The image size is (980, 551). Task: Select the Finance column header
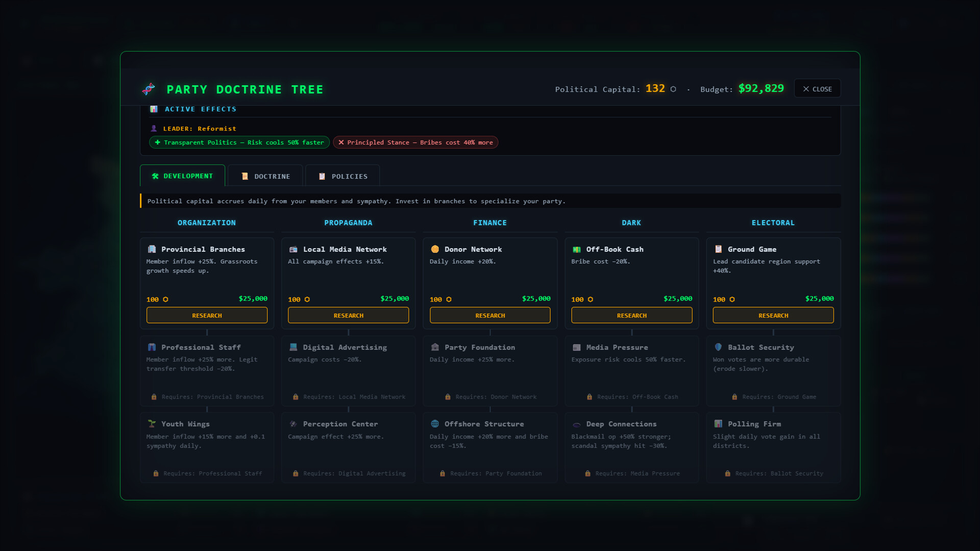(490, 223)
